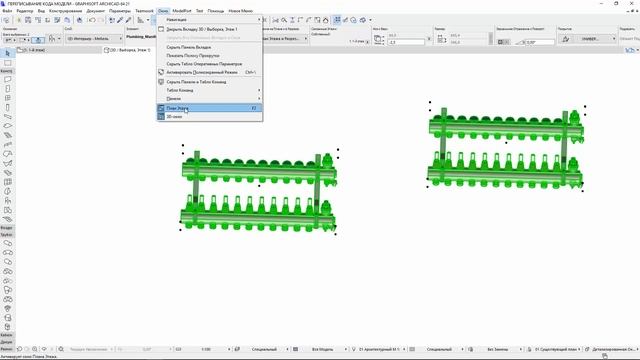The image size is (640, 360).
Task: Click the fullscreen mode icon in Окно menu
Action: [161, 72]
